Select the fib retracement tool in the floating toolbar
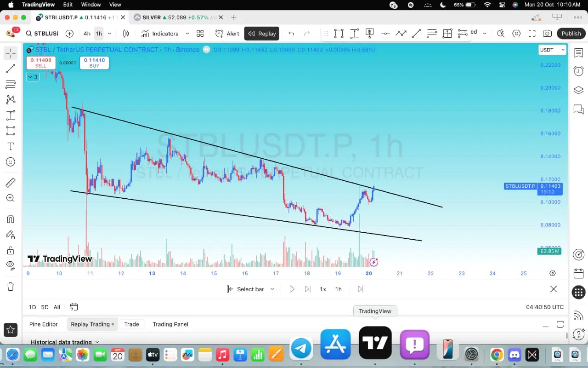Viewport: 588px width, 368px height. (x=432, y=33)
